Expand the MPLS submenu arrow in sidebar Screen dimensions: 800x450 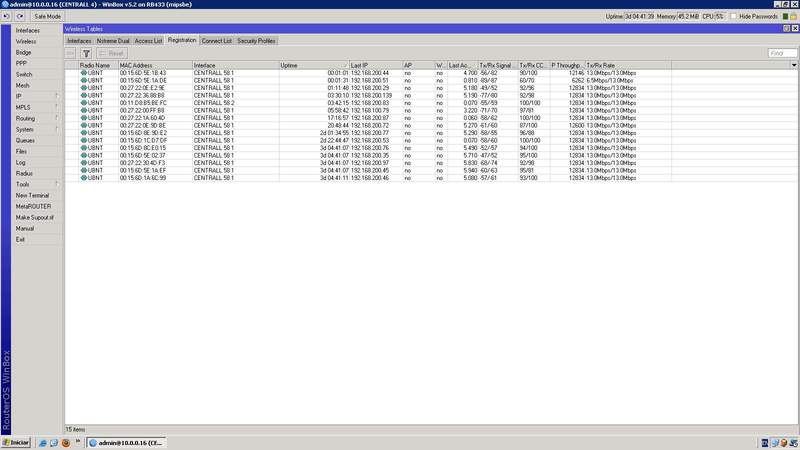[x=57, y=107]
